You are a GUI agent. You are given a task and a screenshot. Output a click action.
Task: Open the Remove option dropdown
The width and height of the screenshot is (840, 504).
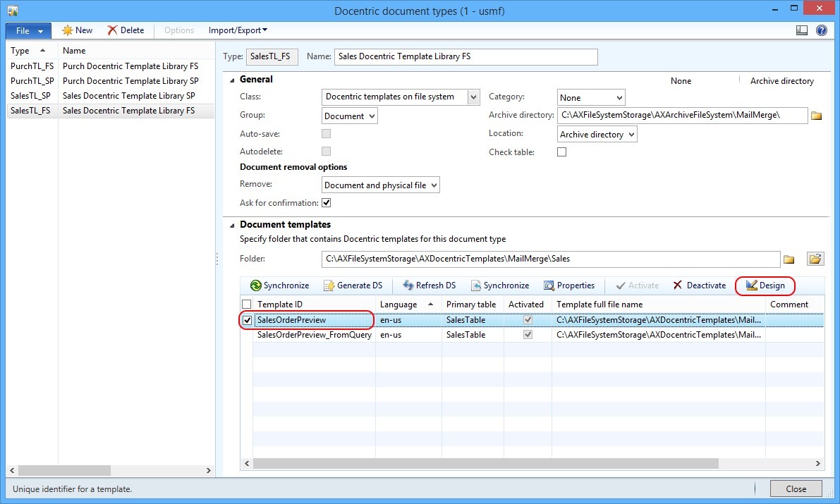tap(381, 185)
